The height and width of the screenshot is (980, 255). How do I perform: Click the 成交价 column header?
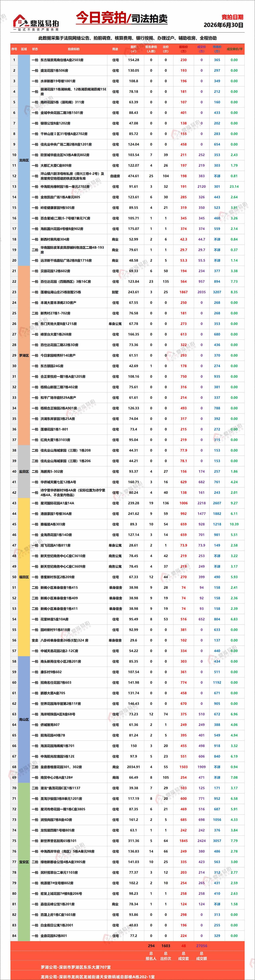201,49
